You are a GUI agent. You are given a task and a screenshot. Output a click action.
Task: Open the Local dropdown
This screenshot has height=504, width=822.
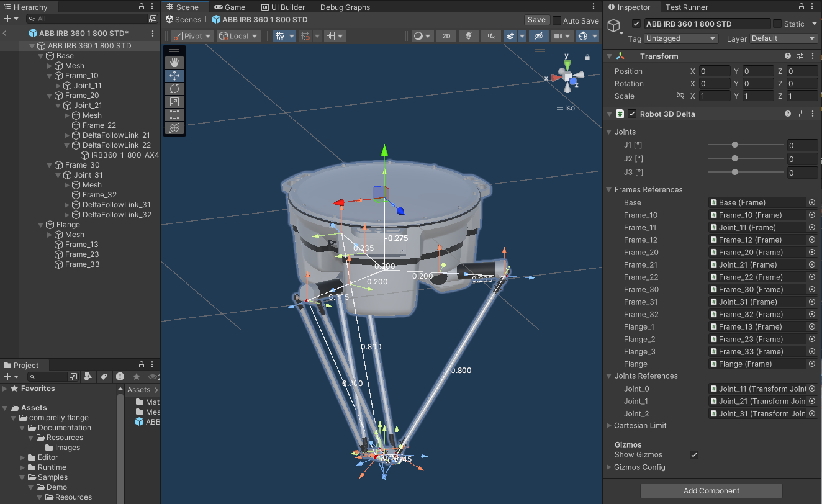[x=238, y=36]
